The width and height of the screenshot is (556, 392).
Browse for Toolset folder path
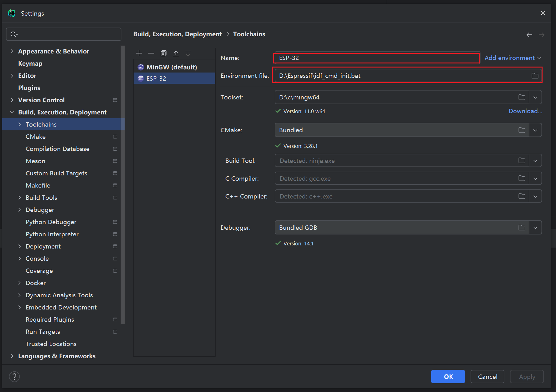(522, 97)
